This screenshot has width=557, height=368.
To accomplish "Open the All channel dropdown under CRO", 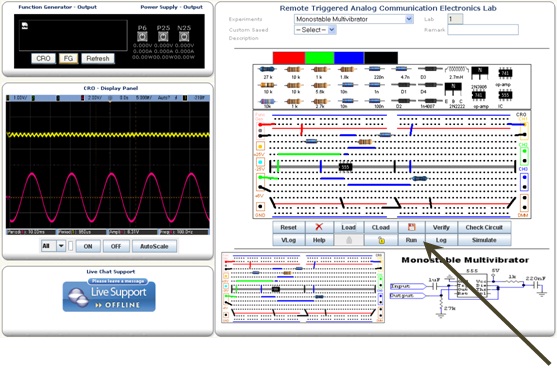I will (x=53, y=246).
